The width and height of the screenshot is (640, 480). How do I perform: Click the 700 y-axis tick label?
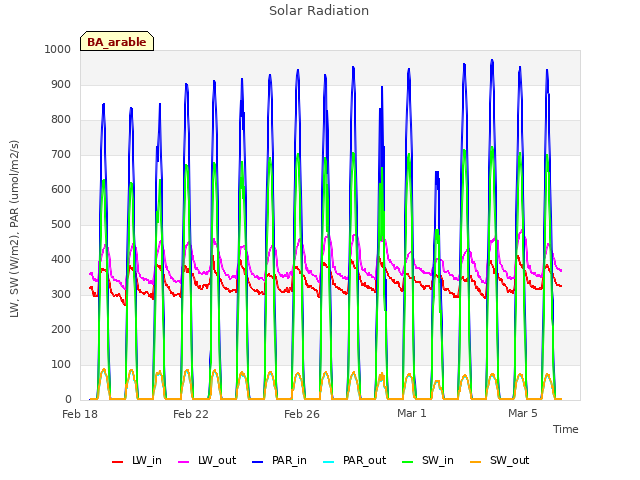pyautogui.click(x=61, y=155)
